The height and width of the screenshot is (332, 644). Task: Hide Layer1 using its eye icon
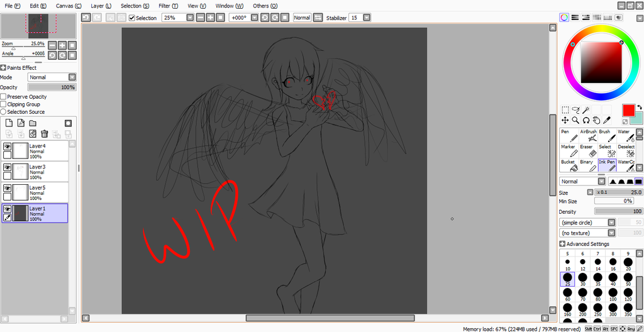pyautogui.click(x=7, y=209)
